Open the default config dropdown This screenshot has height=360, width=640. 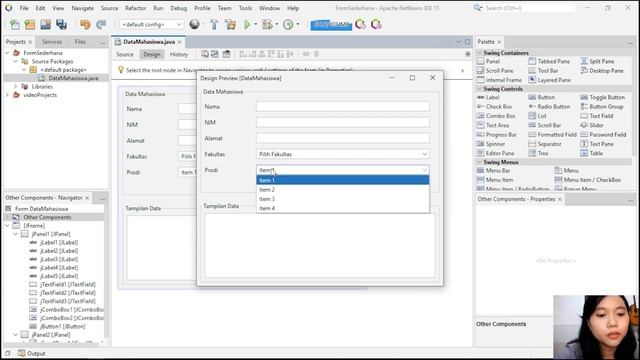coord(151,24)
